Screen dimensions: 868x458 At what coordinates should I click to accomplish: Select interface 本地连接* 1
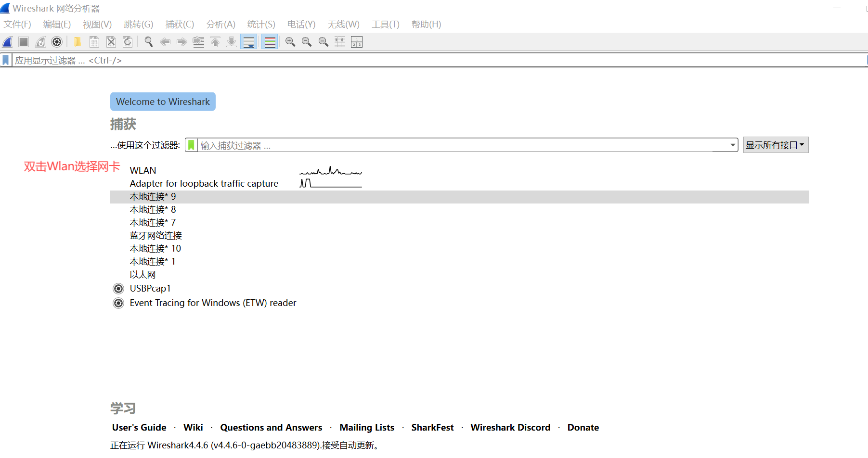pyautogui.click(x=460, y=262)
